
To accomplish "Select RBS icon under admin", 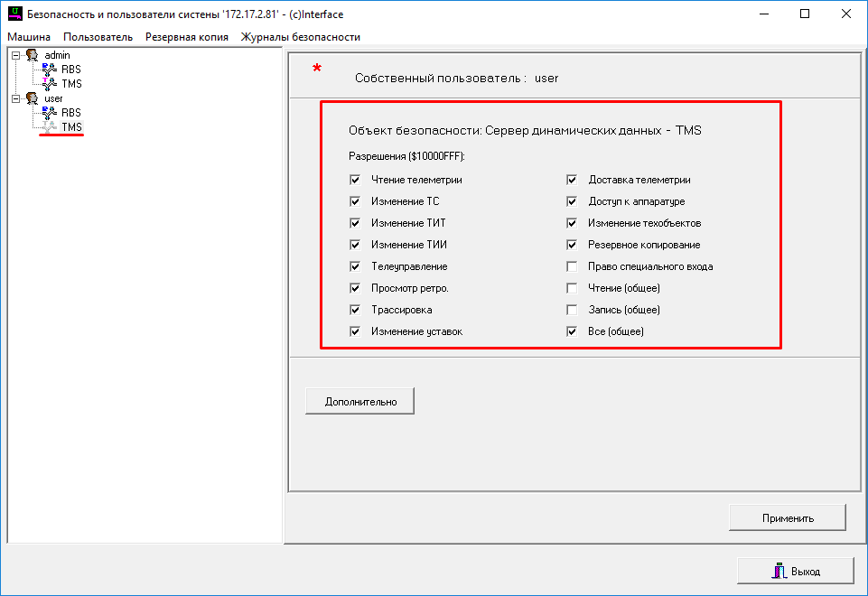I will point(50,70).
